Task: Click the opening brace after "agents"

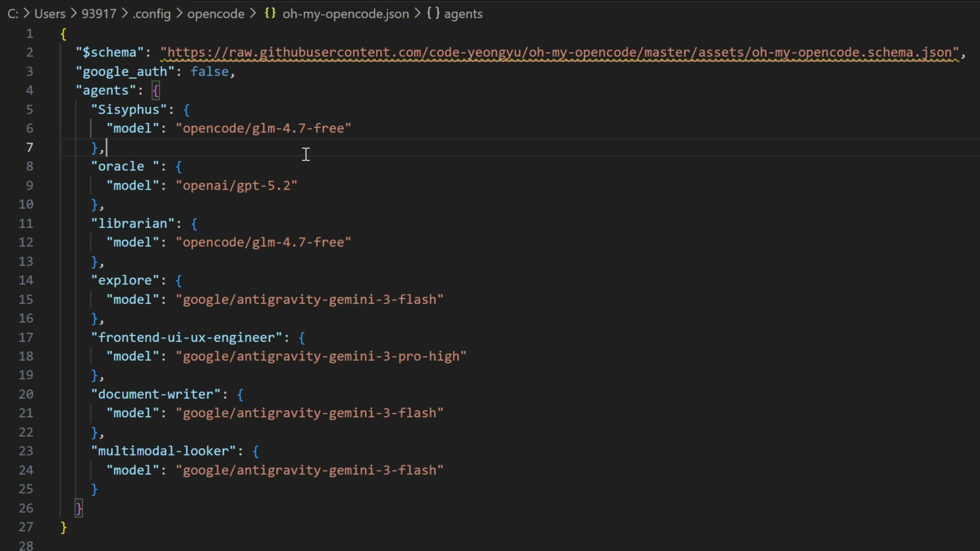Action: click(156, 91)
